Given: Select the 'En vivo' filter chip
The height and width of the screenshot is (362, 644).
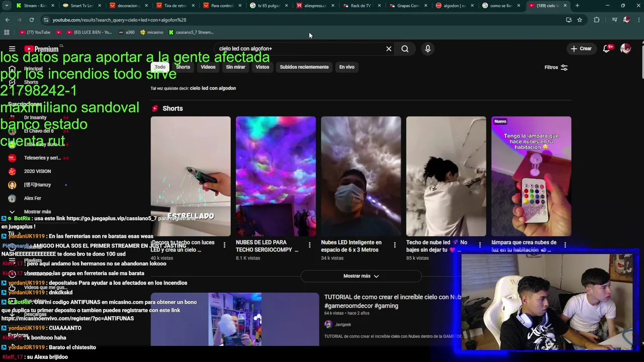Looking at the screenshot, I should (x=347, y=67).
